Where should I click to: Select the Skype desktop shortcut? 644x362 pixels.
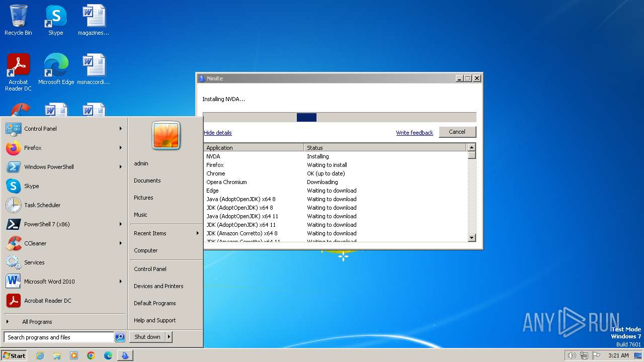55,20
